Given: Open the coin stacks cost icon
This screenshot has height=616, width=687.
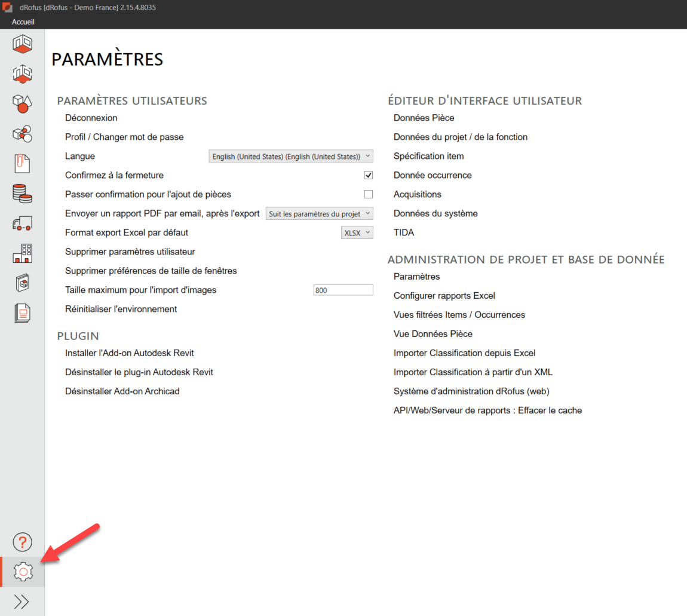Looking at the screenshot, I should (22, 194).
